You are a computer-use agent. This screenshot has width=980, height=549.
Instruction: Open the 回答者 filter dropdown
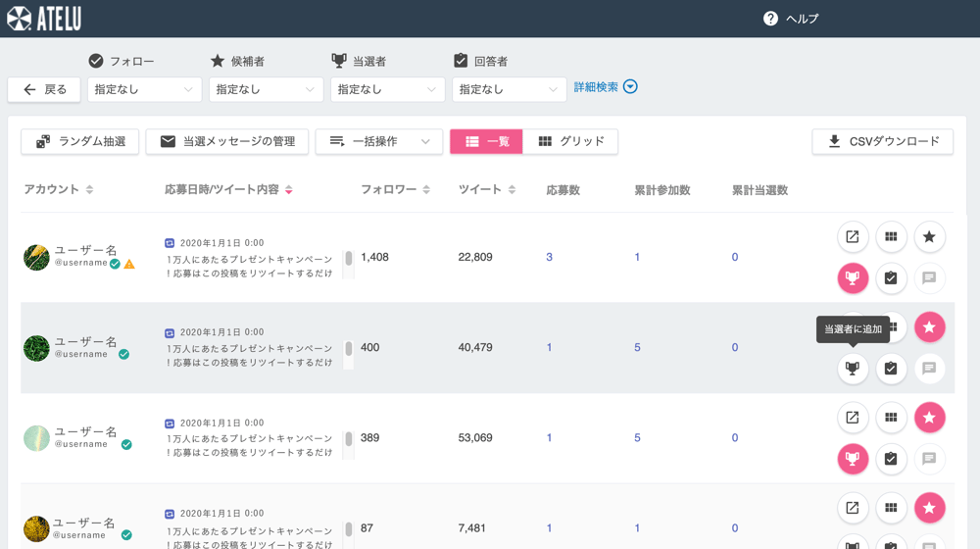pos(509,89)
